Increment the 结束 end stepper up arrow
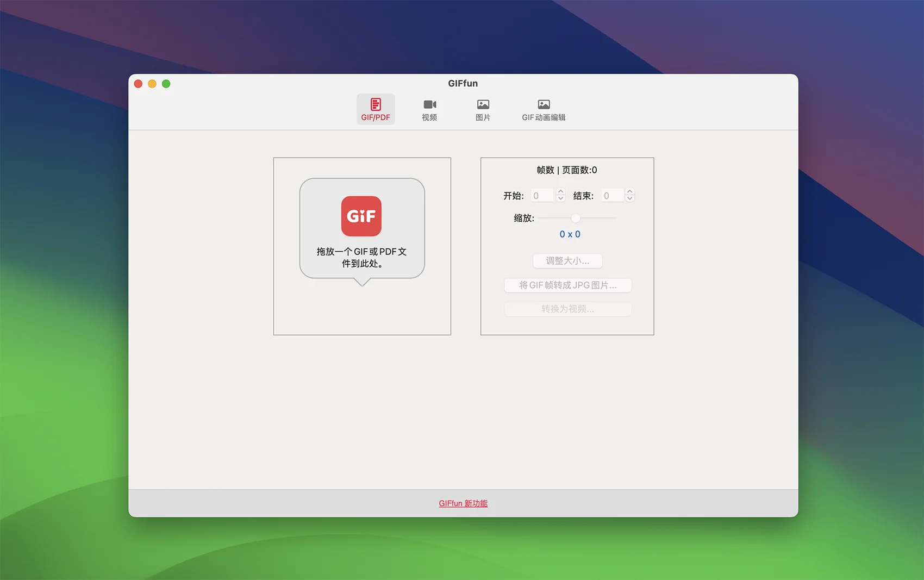Screen dimensions: 924x580 (x=630, y=192)
